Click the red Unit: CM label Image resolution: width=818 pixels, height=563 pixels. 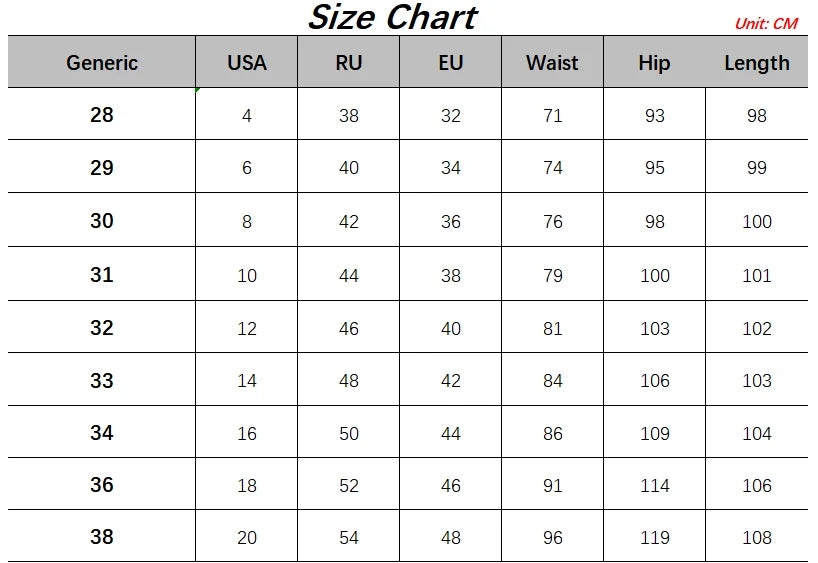tap(766, 23)
